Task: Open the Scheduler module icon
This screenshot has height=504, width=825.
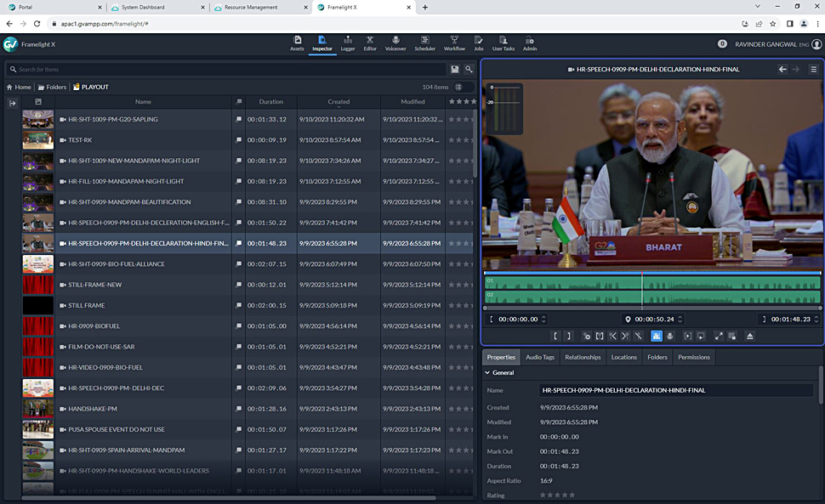Action: (x=424, y=43)
